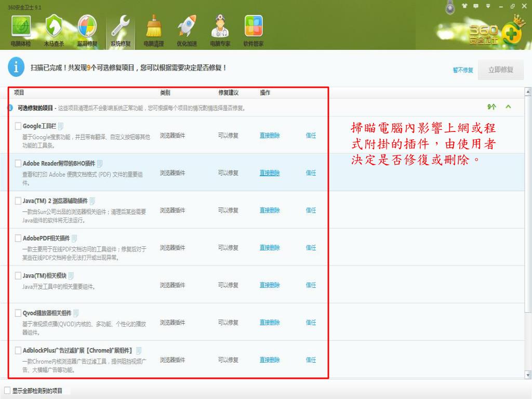Click the note icon beside Java(TM) 2 浏览器辅助插件
Viewport: 532px width, 399px height.
(x=92, y=201)
